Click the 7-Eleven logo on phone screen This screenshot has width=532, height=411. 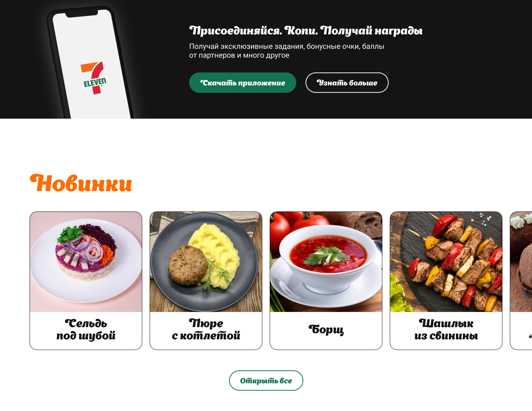coord(94,78)
